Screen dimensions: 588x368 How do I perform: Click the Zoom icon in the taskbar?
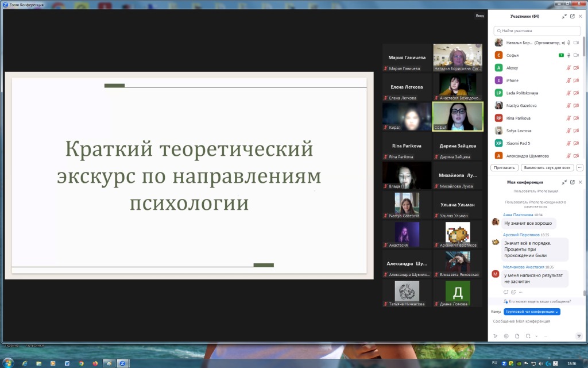point(123,363)
